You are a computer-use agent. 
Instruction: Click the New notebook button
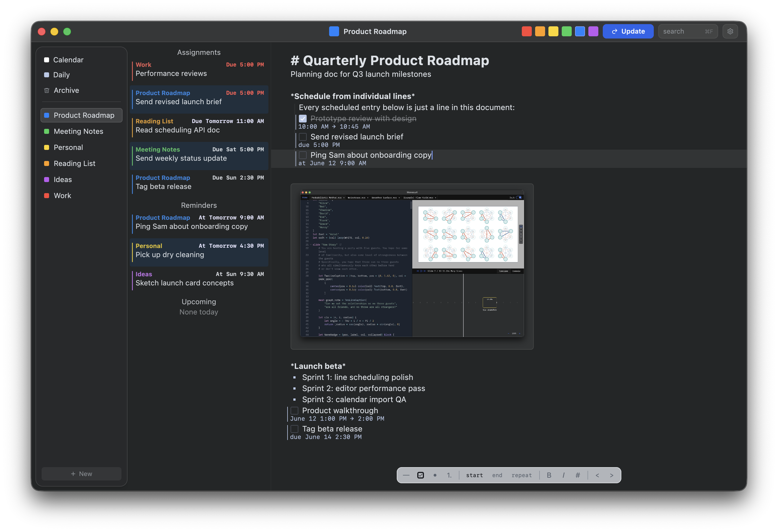click(x=81, y=474)
